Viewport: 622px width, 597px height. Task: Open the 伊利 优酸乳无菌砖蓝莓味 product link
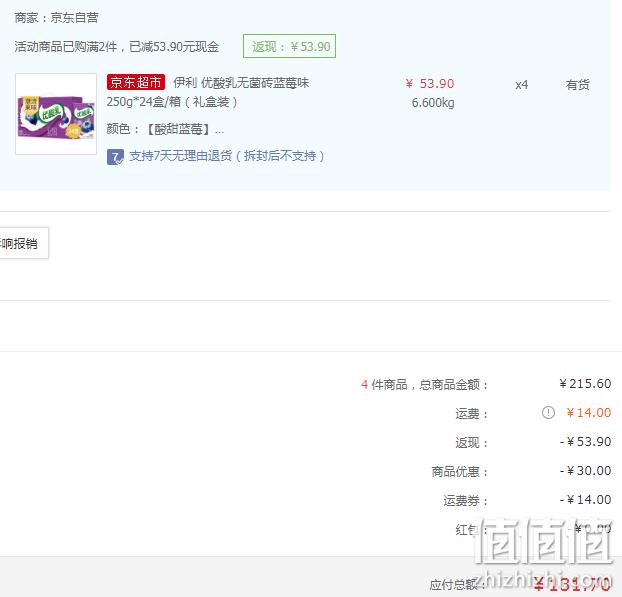[x=241, y=83]
